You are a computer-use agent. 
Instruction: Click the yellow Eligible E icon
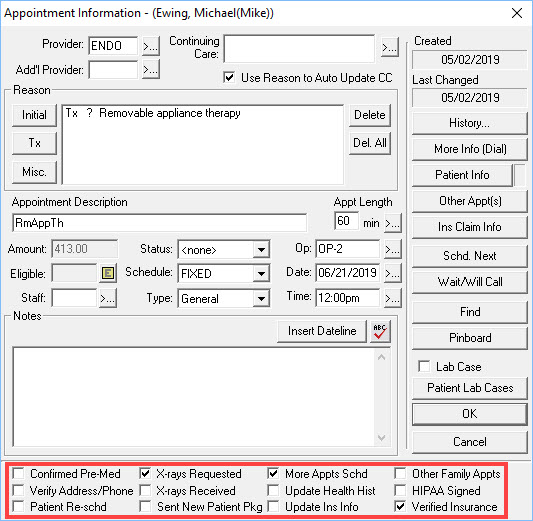108,273
